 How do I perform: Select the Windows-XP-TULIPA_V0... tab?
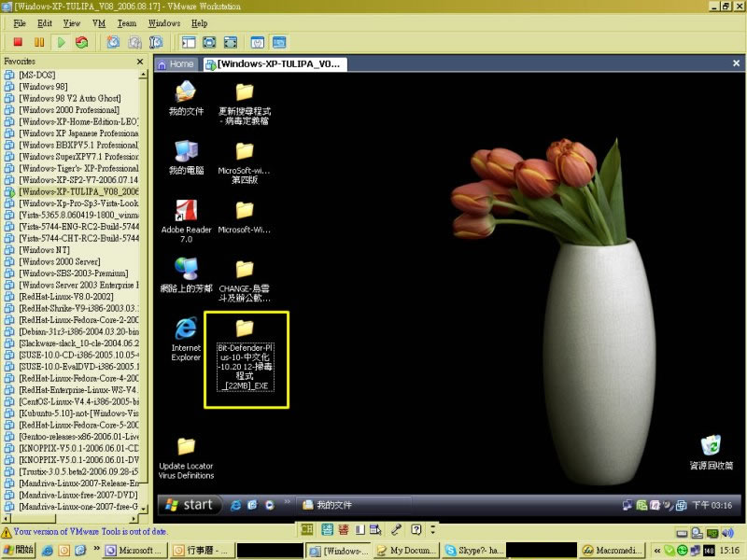click(275, 64)
